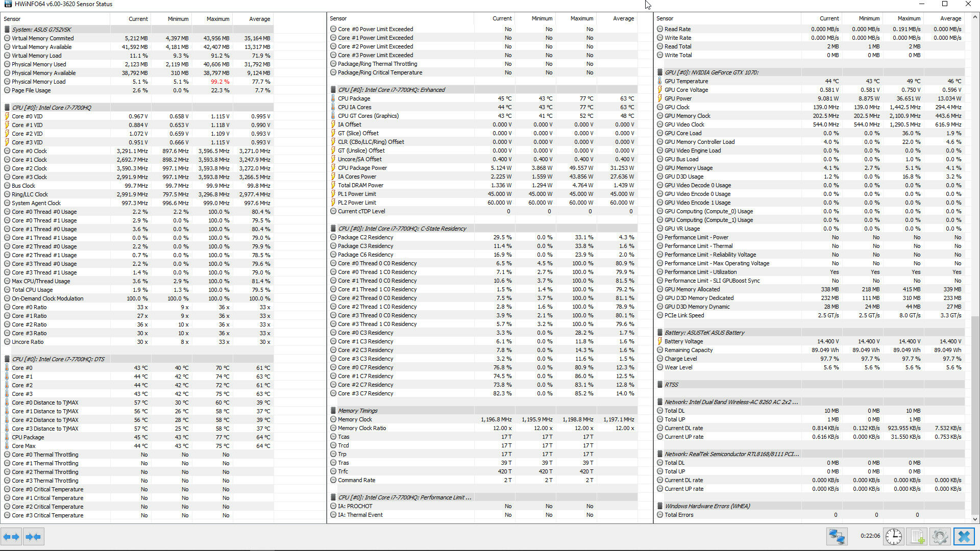Select the IA: PROCHOT row
The height and width of the screenshot is (551, 980).
483,506
